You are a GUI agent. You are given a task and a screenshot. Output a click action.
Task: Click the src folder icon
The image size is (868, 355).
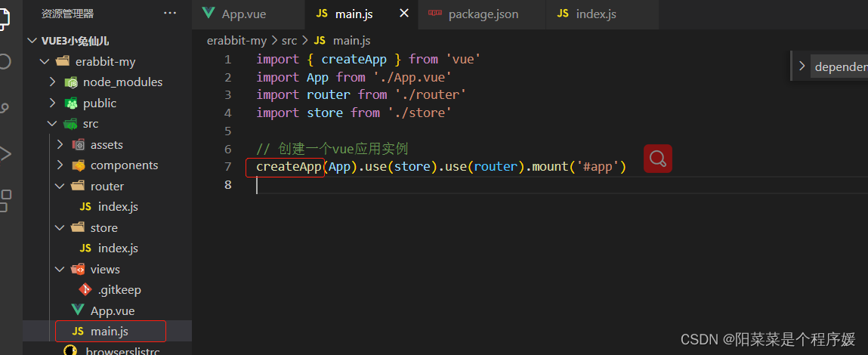click(x=71, y=124)
